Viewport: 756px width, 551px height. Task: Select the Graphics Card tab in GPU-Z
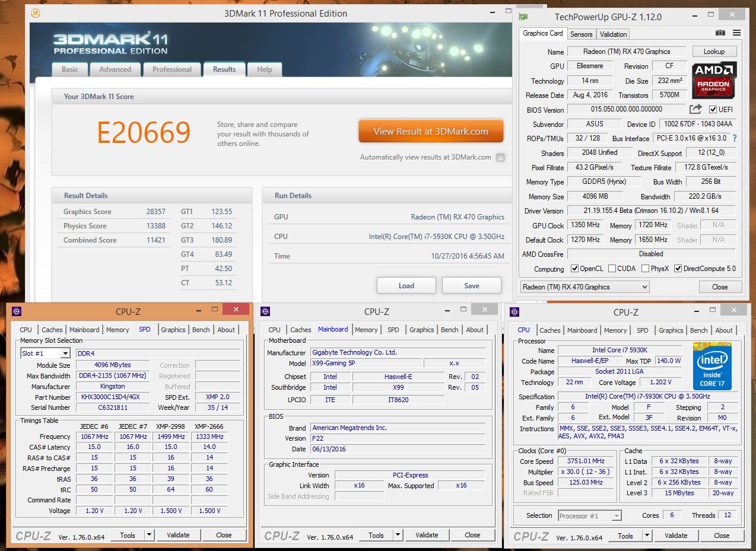click(543, 33)
